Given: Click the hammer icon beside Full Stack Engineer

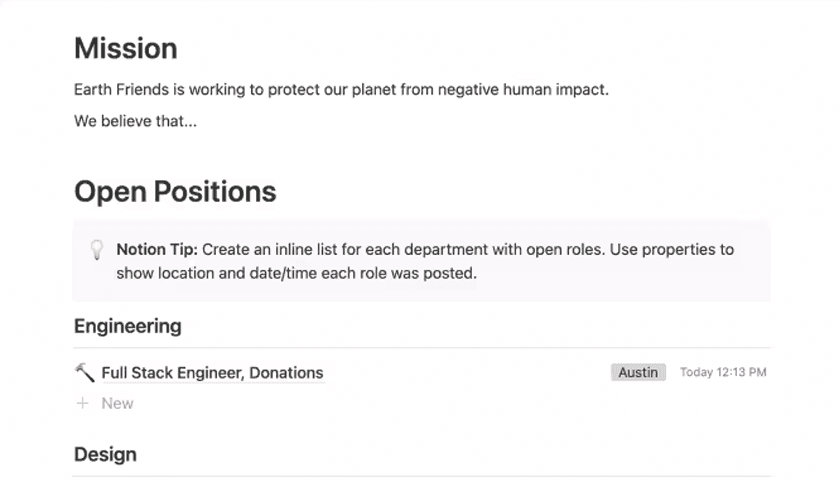Looking at the screenshot, I should click(85, 373).
